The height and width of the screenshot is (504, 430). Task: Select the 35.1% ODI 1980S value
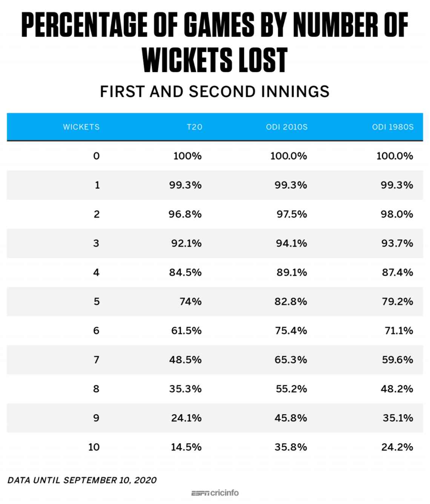click(398, 418)
